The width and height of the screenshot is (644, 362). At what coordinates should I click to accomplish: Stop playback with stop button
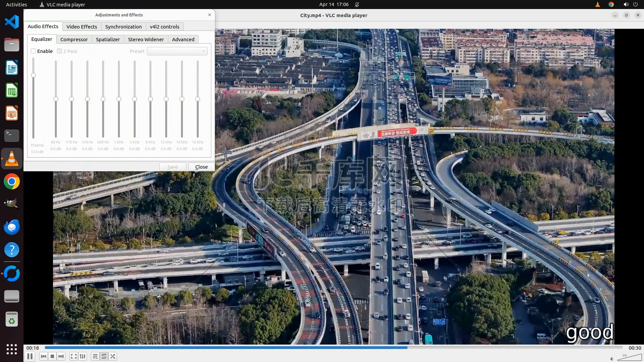pos(52,356)
